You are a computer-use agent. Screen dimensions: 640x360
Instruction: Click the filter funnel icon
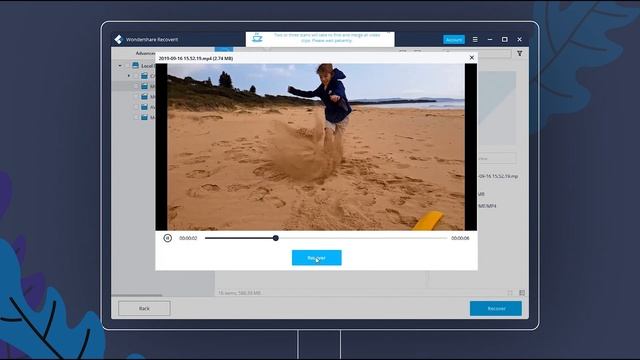(520, 53)
